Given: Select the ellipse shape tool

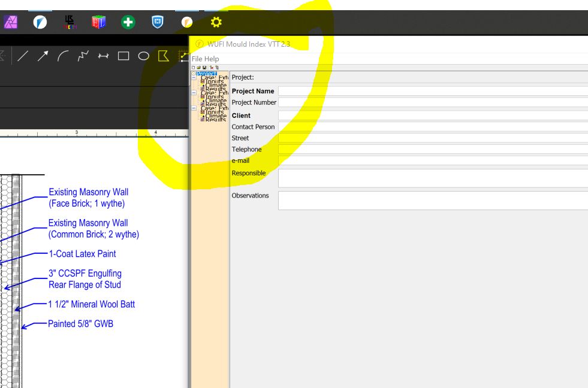Looking at the screenshot, I should click(144, 56).
